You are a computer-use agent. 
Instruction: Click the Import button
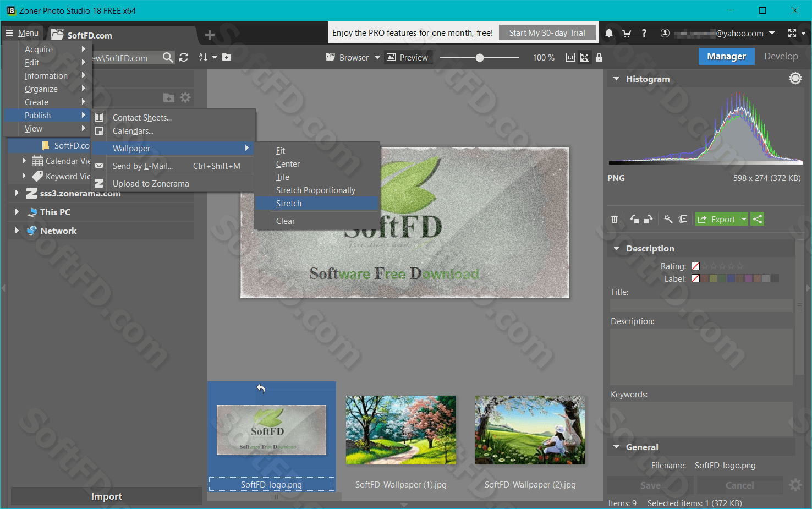pos(107,496)
